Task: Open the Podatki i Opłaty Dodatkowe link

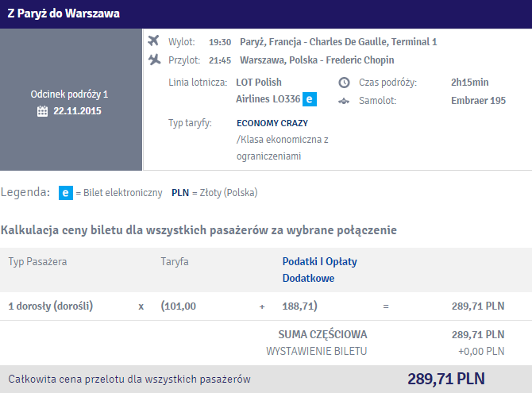Action: click(320, 270)
